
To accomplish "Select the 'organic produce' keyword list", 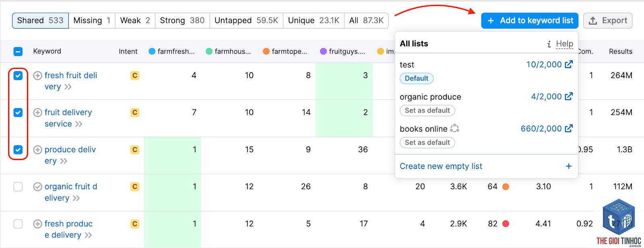I will pyautogui.click(x=430, y=97).
